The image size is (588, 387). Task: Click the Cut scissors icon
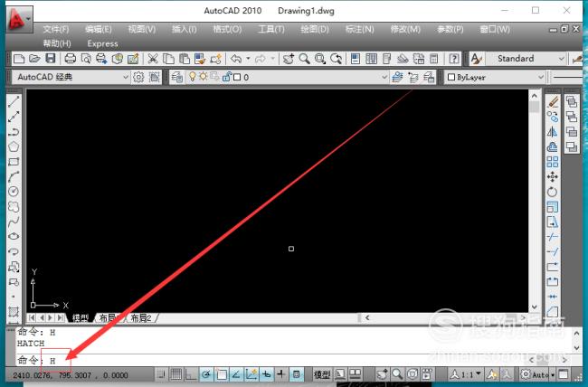coord(152,59)
